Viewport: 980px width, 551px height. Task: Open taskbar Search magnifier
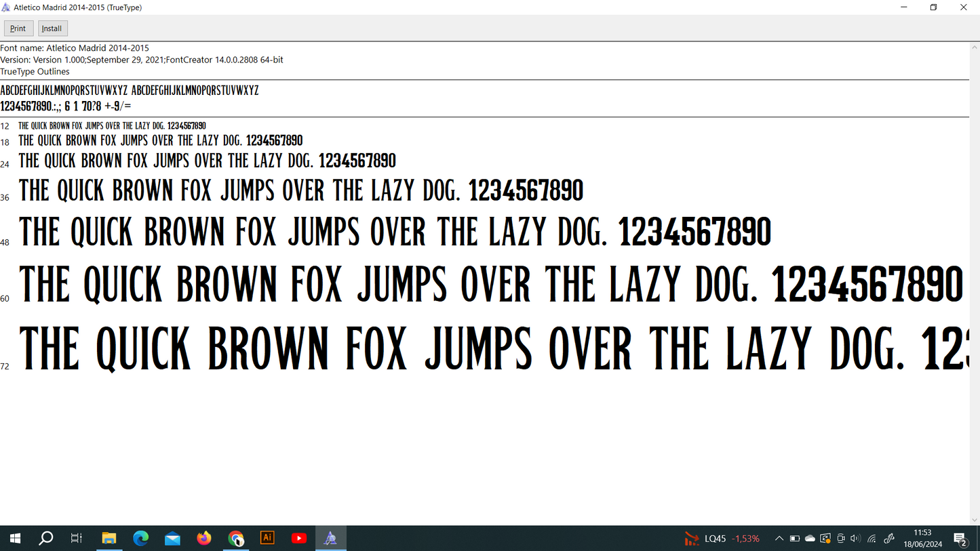[x=45, y=539]
